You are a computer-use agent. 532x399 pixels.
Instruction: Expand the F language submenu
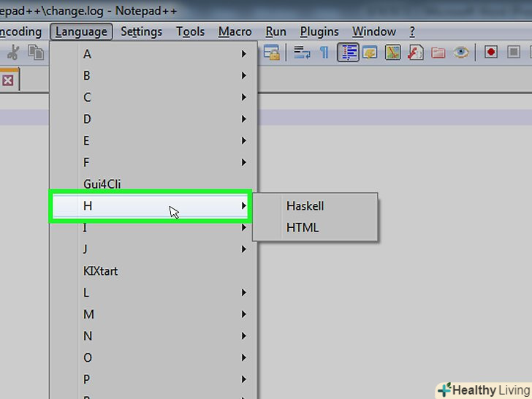[x=153, y=162]
